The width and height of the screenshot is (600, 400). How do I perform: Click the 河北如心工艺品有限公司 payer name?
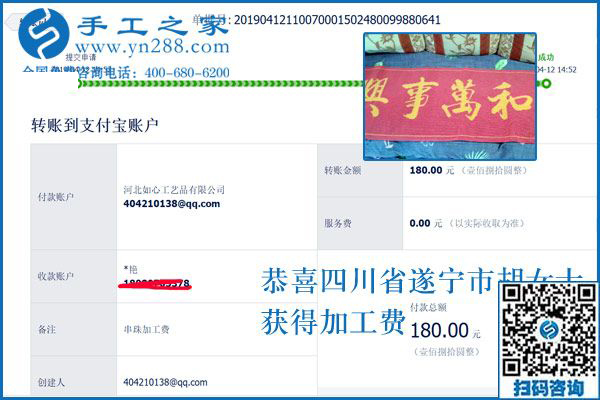[173, 189]
